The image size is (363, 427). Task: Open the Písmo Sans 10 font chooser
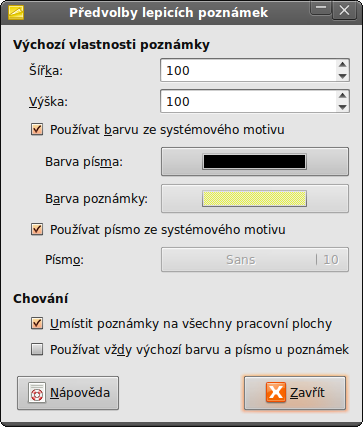pos(255,260)
